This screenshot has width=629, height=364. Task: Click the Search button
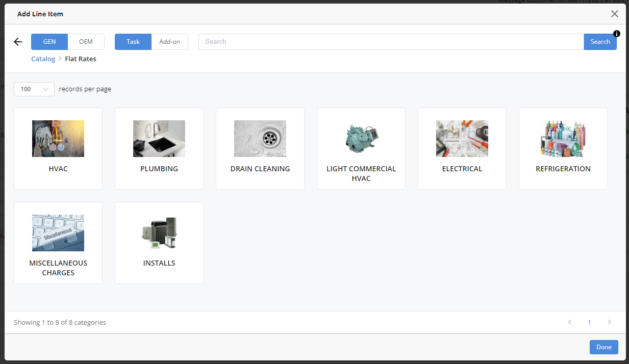tap(600, 42)
